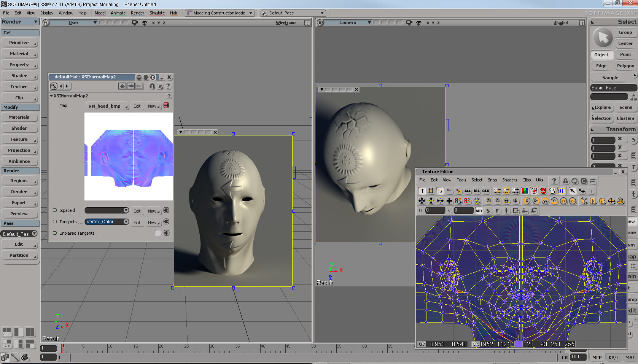Click the refresh arrows icon in Texture Editor
Viewport: 638px width, 364px height.
click(574, 181)
